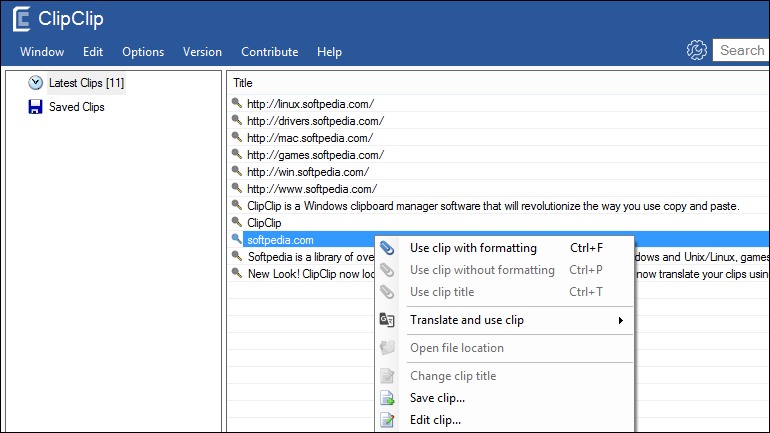
Task: Click the paperclip icon for Use clip title
Action: point(387,292)
